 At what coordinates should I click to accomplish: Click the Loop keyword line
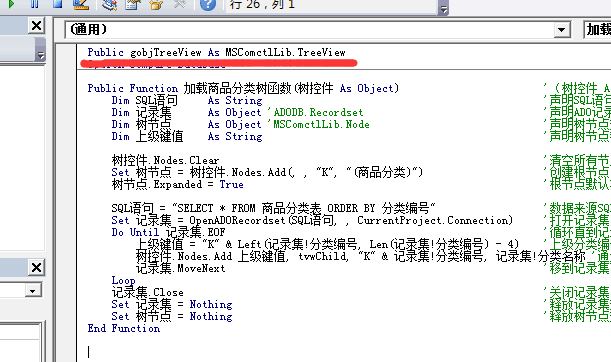pyautogui.click(x=124, y=281)
